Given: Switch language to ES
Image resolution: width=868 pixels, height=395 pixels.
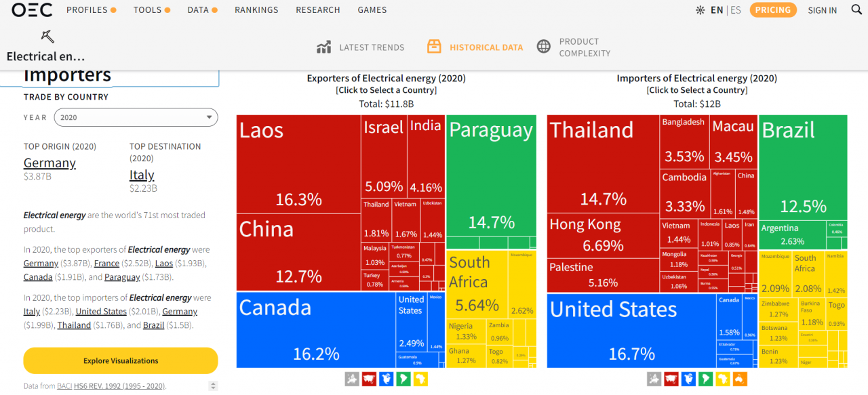Looking at the screenshot, I should [x=736, y=10].
